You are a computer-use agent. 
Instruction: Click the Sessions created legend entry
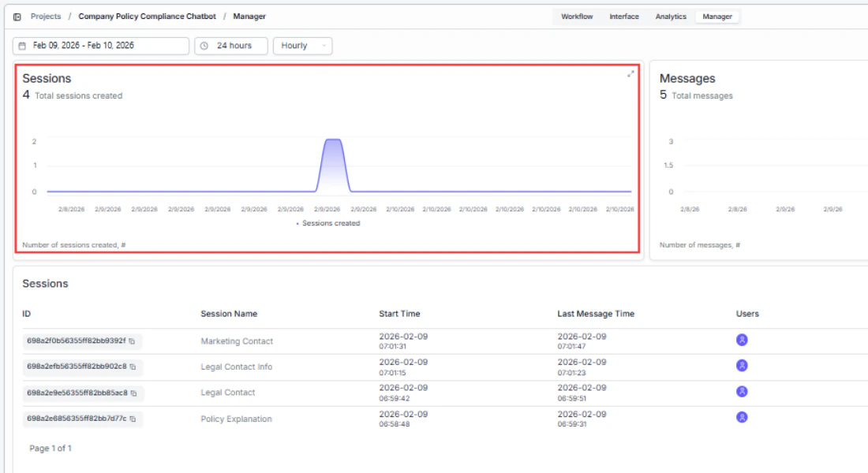(x=328, y=223)
